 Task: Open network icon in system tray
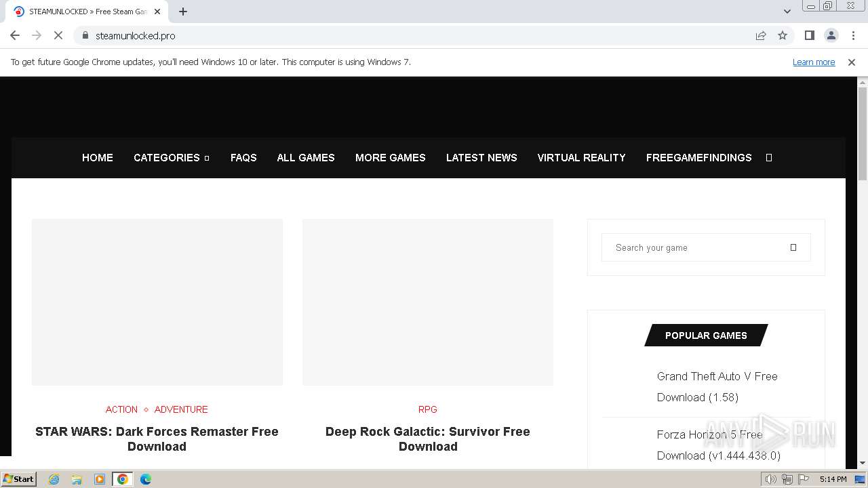[x=787, y=479]
